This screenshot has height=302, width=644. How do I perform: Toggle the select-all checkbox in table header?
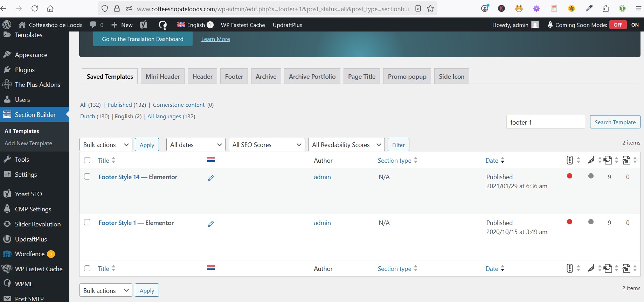88,160
